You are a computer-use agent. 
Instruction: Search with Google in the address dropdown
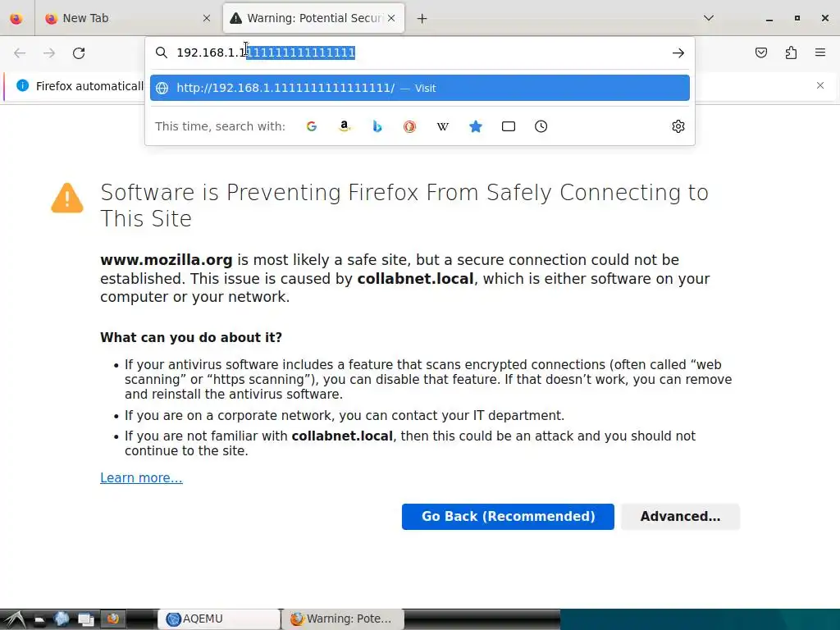[x=312, y=126]
